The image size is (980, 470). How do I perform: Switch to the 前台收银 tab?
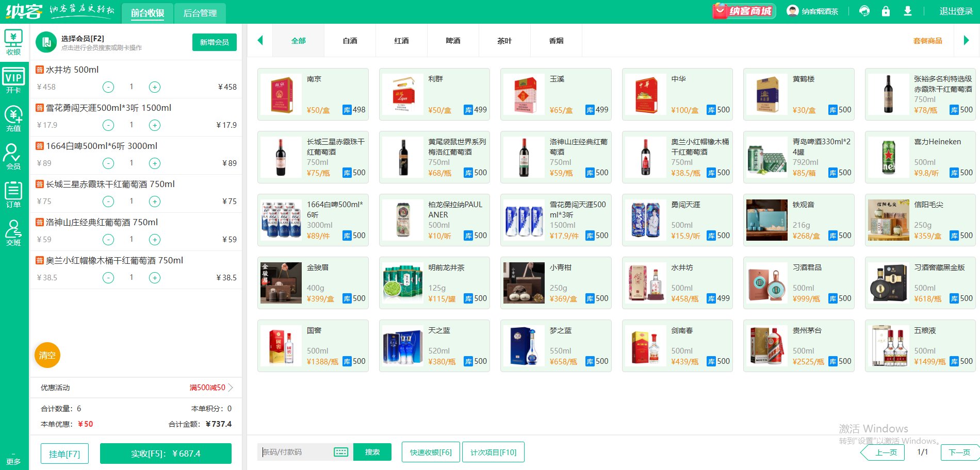(148, 13)
